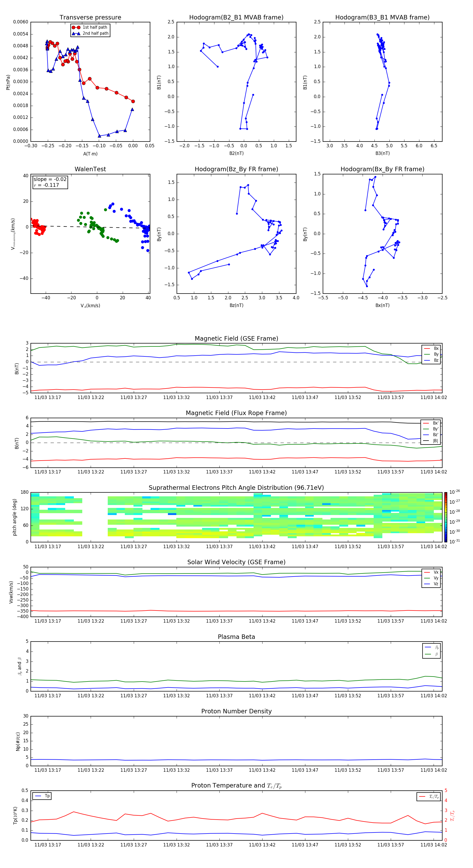Click the 'Hodogram(Bz_By FR frame)' title

(236, 169)
